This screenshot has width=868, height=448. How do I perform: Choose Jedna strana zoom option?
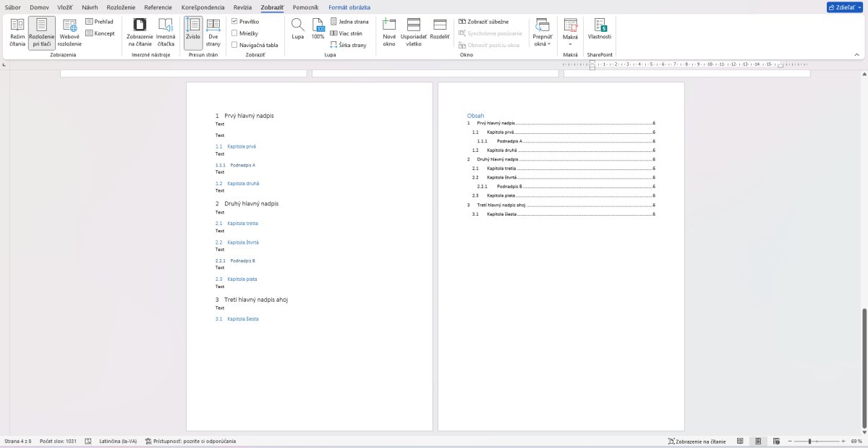click(x=349, y=22)
